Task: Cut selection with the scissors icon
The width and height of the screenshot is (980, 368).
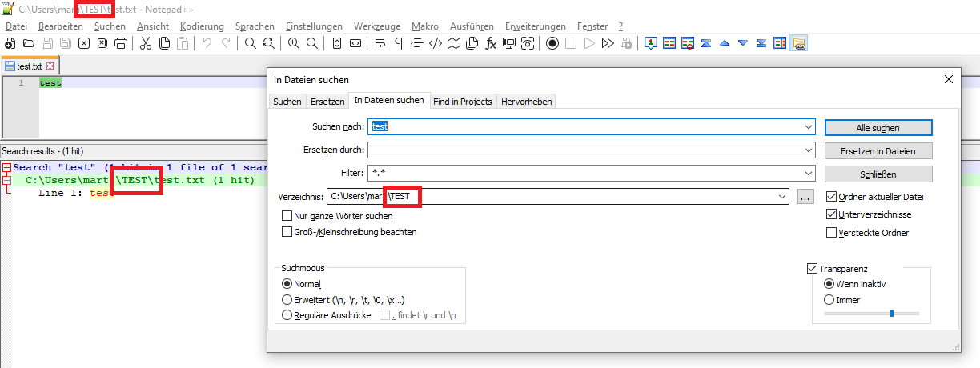Action: point(146,43)
